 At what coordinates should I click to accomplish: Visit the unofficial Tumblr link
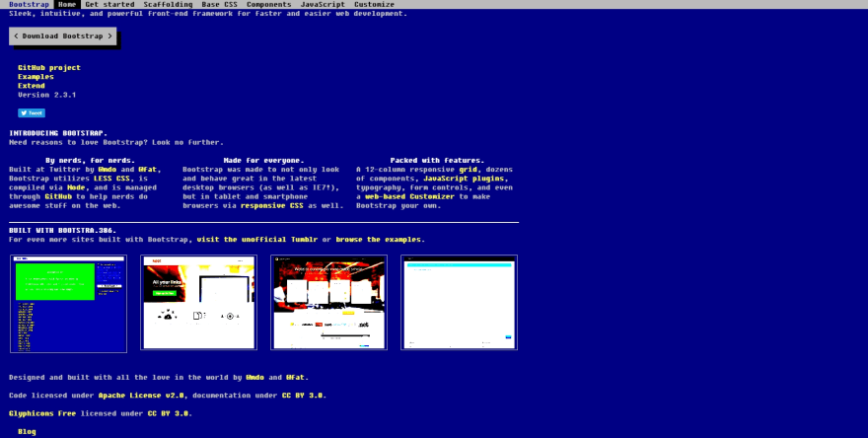coord(257,240)
